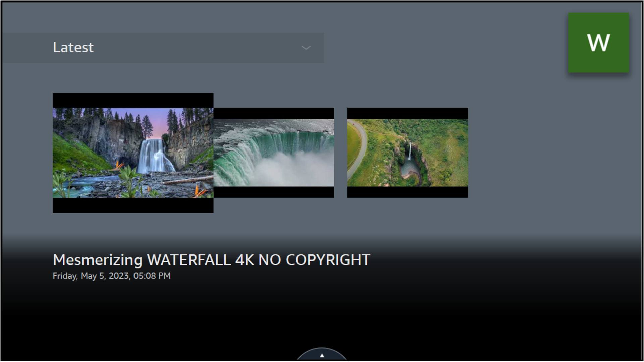This screenshot has width=644, height=362.
Task: Click the upload date Friday, May 5, 2023
Action: [112, 275]
